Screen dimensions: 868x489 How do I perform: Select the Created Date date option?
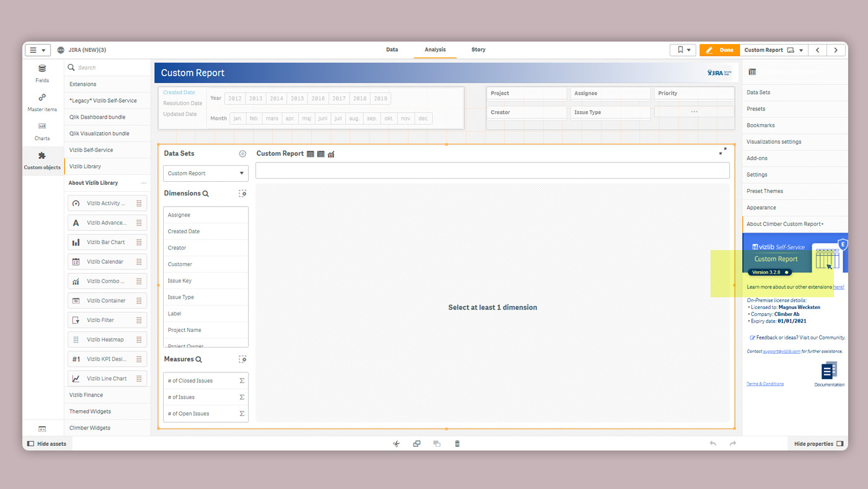[179, 92]
